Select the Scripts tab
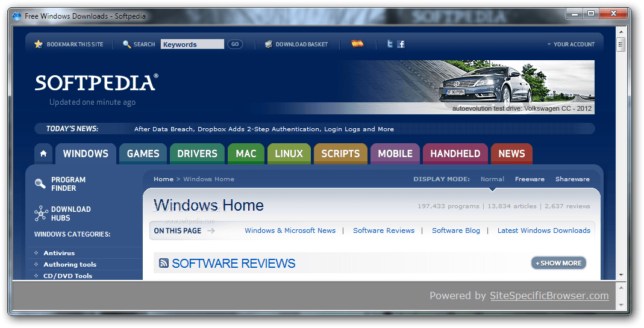The image size is (644, 328). click(x=340, y=153)
